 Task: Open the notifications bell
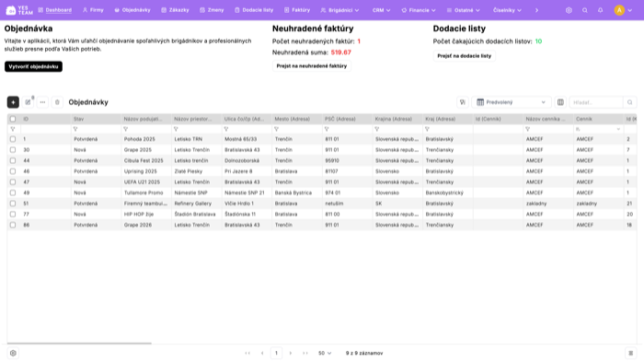(x=601, y=10)
